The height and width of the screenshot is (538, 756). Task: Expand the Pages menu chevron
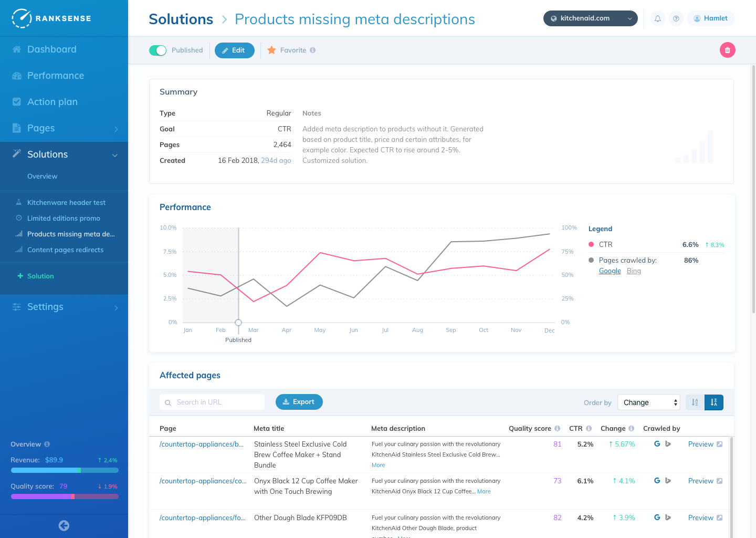pos(116,129)
